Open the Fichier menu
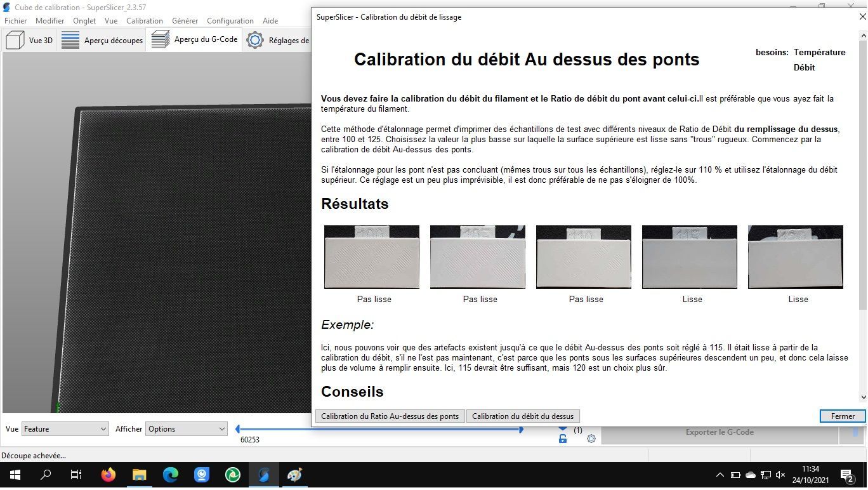This screenshot has width=868, height=490. pyautogui.click(x=16, y=20)
